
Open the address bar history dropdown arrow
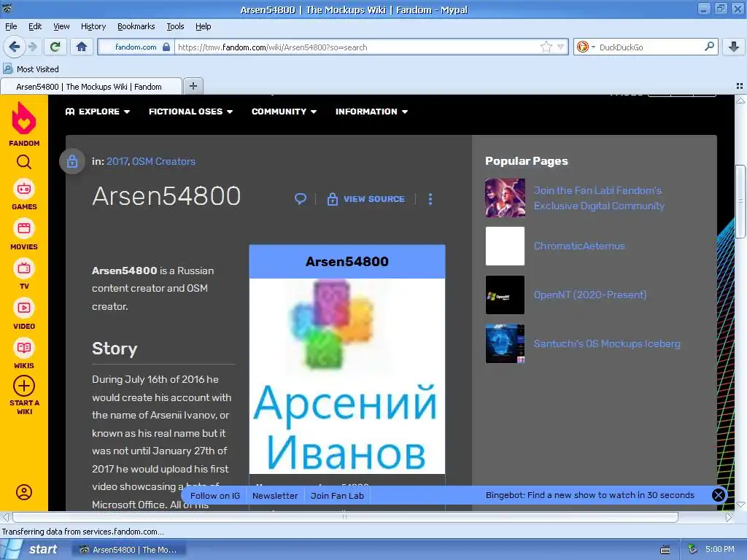pos(561,47)
